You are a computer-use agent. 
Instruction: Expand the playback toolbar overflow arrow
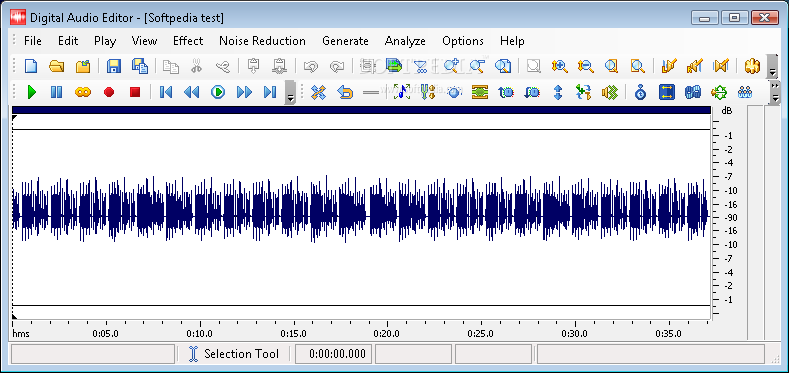tap(290, 93)
